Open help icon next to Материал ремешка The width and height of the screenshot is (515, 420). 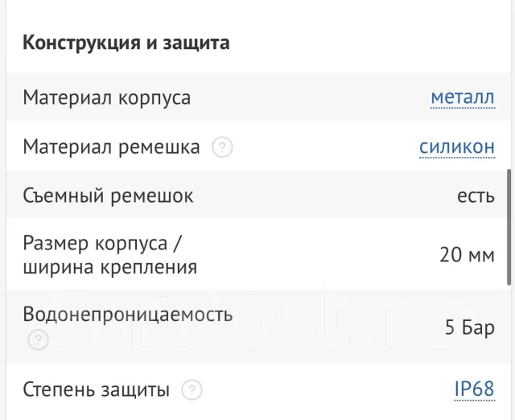pos(222,147)
